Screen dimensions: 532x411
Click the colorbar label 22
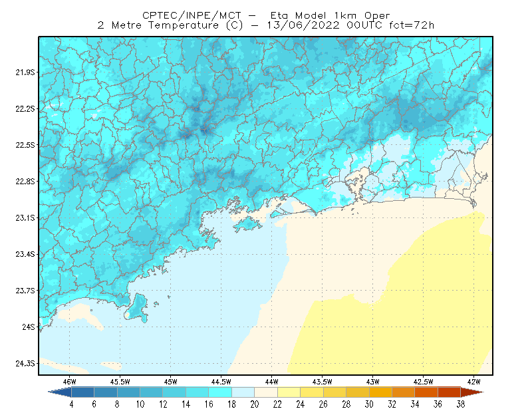click(277, 404)
